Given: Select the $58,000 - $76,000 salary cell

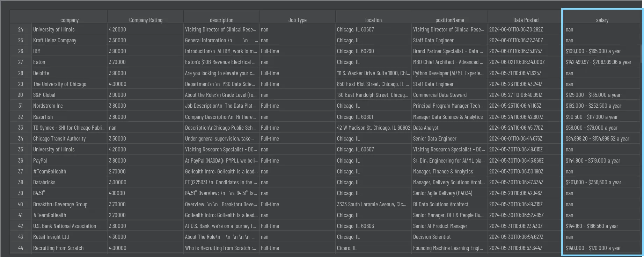Looking at the screenshot, I should point(602,128).
